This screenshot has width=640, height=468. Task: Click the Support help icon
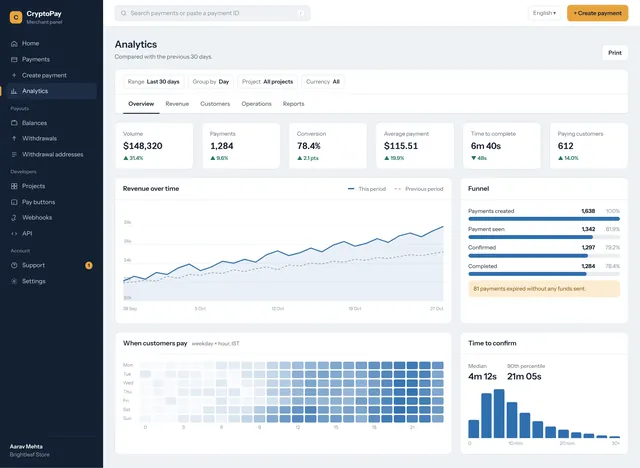[x=14, y=265]
